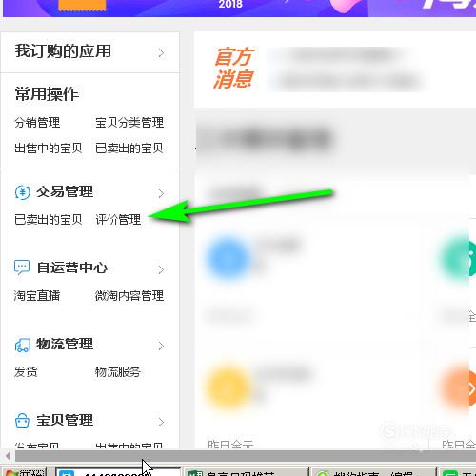The image size is (476, 476).
Task: Click the shopping bag icon beside 宝贝管理
Action: (22, 421)
